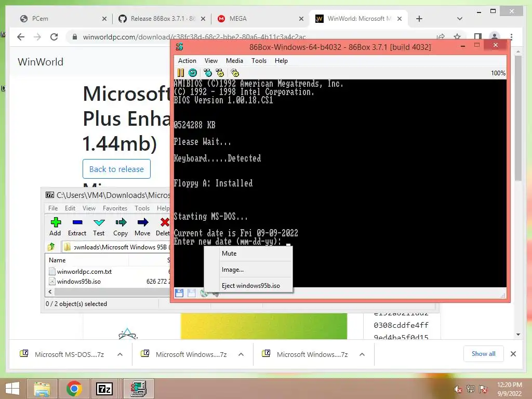Screen dimensions: 532x399
Task: Click the Chrome taskbar icon
Action: 74,389
